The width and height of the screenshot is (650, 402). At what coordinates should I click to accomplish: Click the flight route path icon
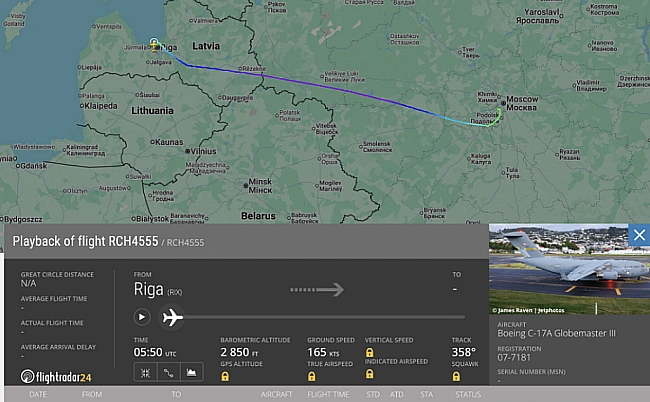[168, 373]
